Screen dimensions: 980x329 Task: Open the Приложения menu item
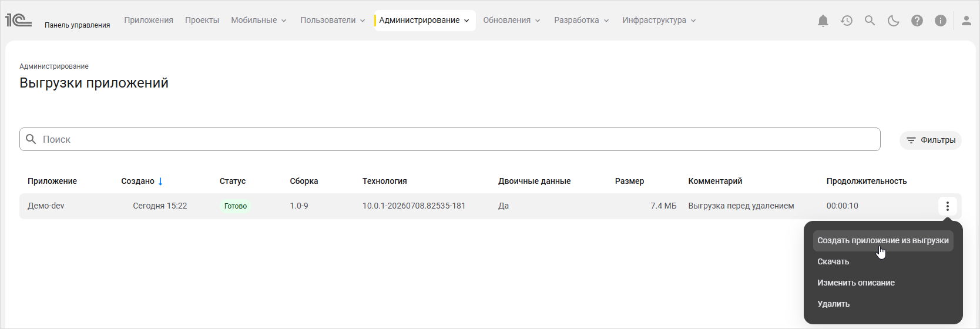coord(149,20)
